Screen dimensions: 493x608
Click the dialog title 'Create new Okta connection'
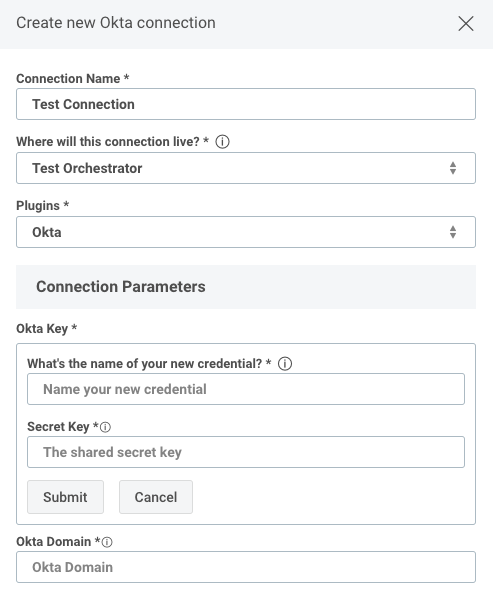pos(116,23)
